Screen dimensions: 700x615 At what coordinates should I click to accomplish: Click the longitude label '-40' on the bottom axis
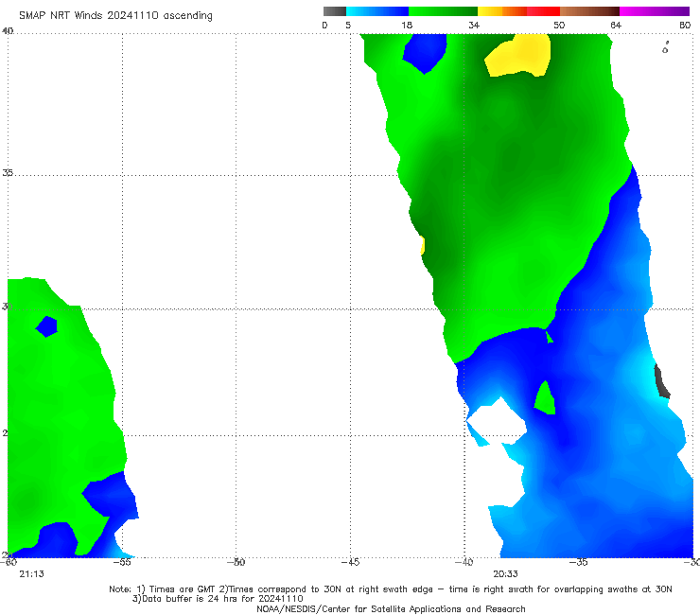[x=464, y=562]
